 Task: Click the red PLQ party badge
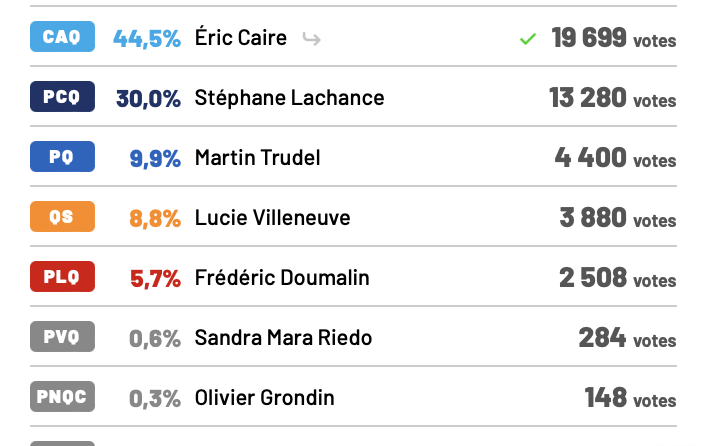(x=62, y=276)
